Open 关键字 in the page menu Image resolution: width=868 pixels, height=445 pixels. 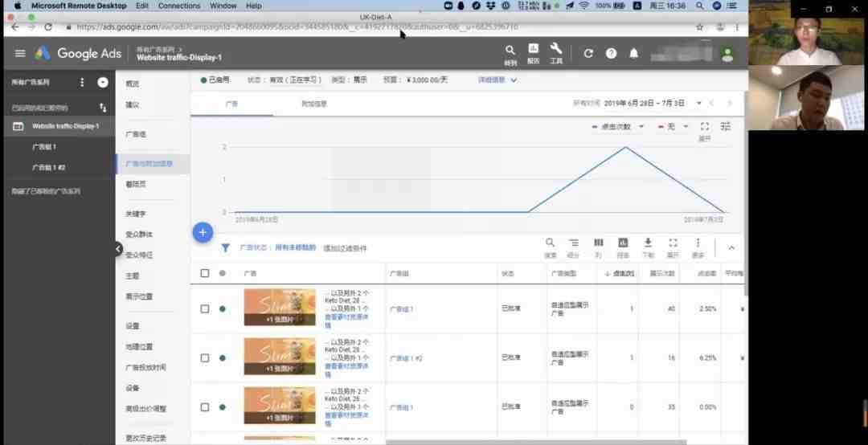tap(136, 214)
